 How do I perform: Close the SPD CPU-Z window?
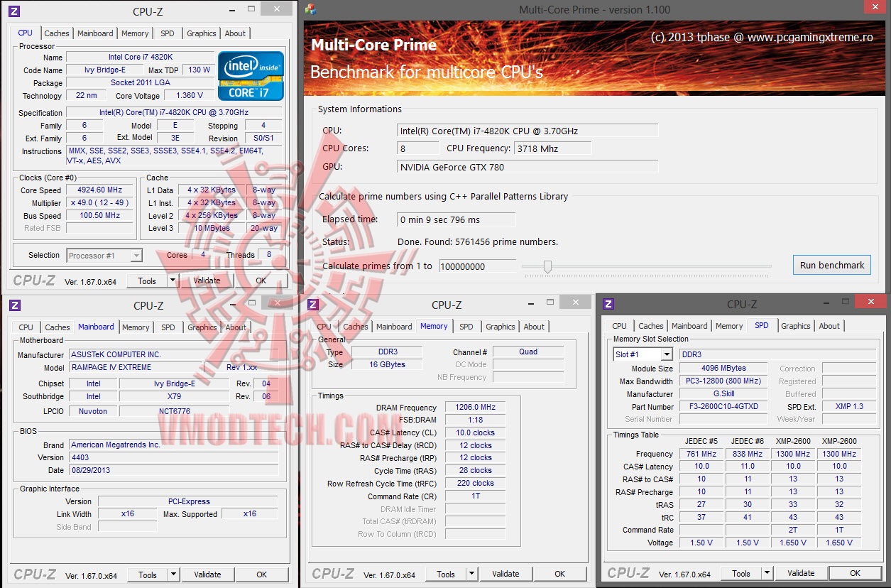[x=870, y=302]
